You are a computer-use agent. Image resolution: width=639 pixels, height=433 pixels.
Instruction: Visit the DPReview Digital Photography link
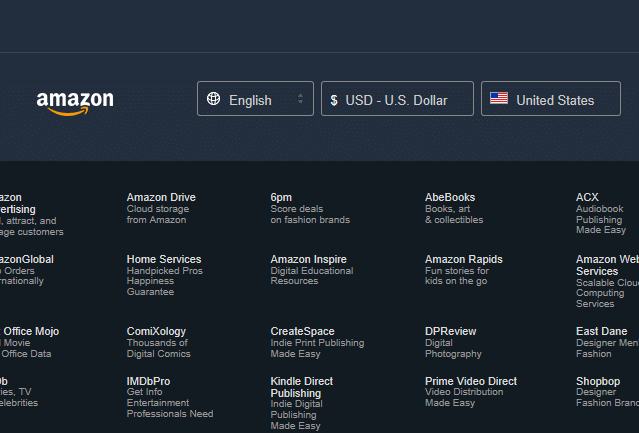pyautogui.click(x=450, y=332)
